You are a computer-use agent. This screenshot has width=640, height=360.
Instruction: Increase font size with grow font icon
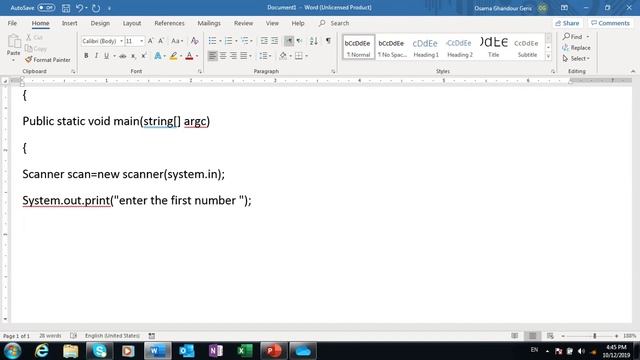[151, 41]
